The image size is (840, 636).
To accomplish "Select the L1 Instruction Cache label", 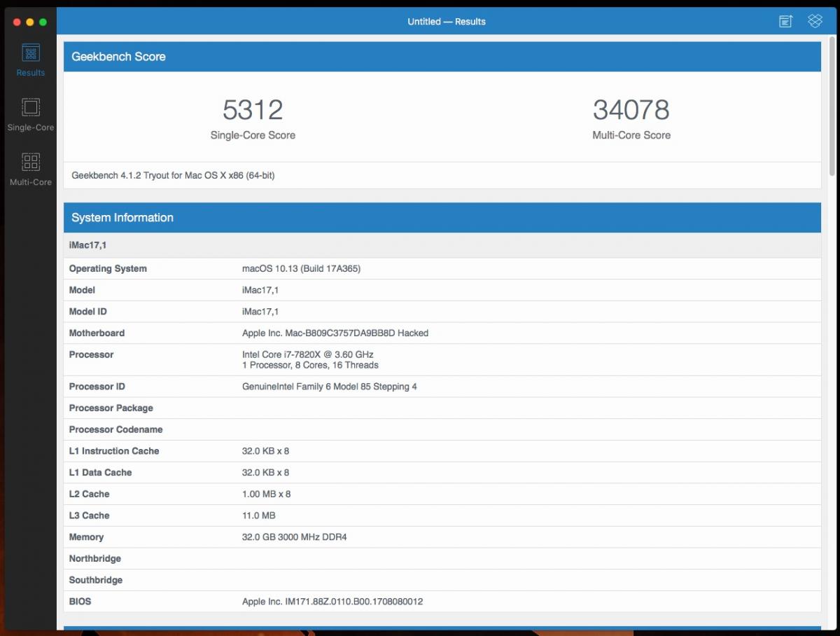I will pos(114,451).
